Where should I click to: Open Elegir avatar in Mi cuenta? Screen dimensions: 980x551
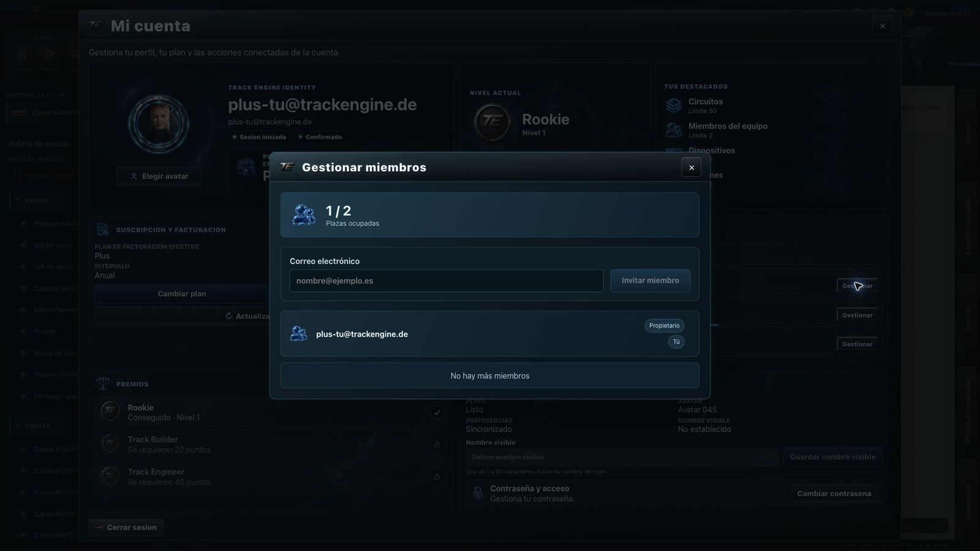coord(159,176)
